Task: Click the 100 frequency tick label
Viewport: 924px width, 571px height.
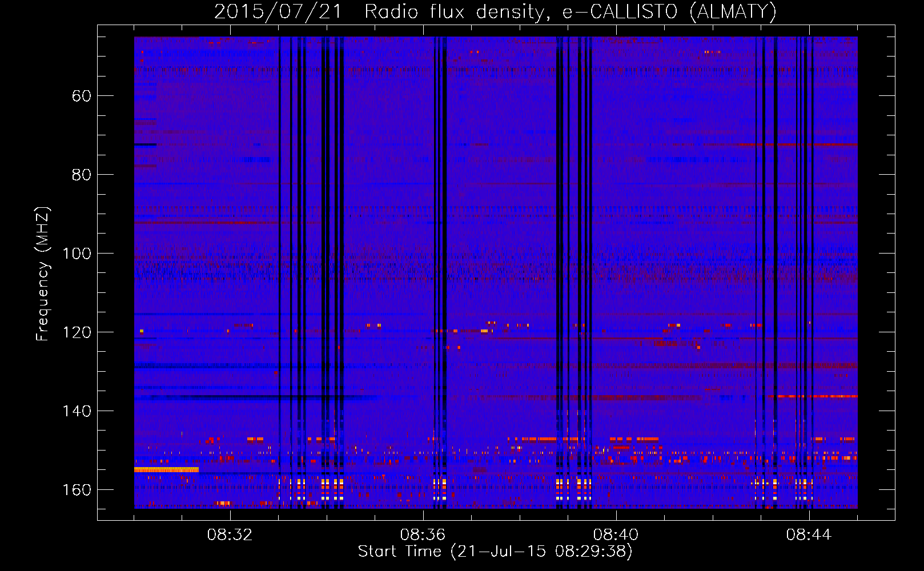Action: click(77, 254)
